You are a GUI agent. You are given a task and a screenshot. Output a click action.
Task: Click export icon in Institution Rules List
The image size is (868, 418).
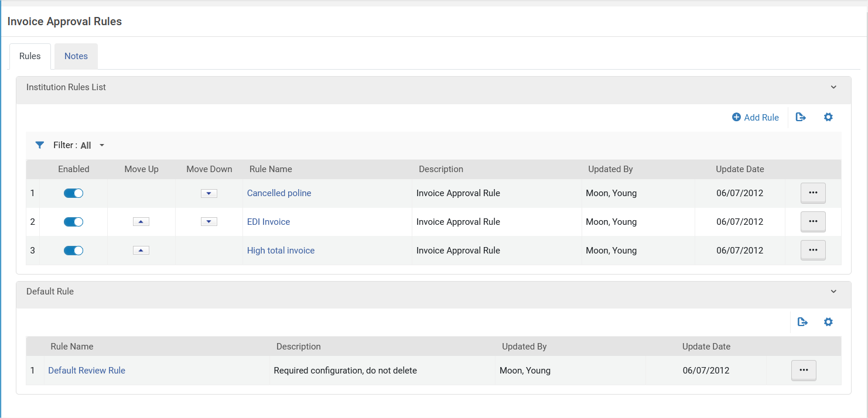point(801,117)
